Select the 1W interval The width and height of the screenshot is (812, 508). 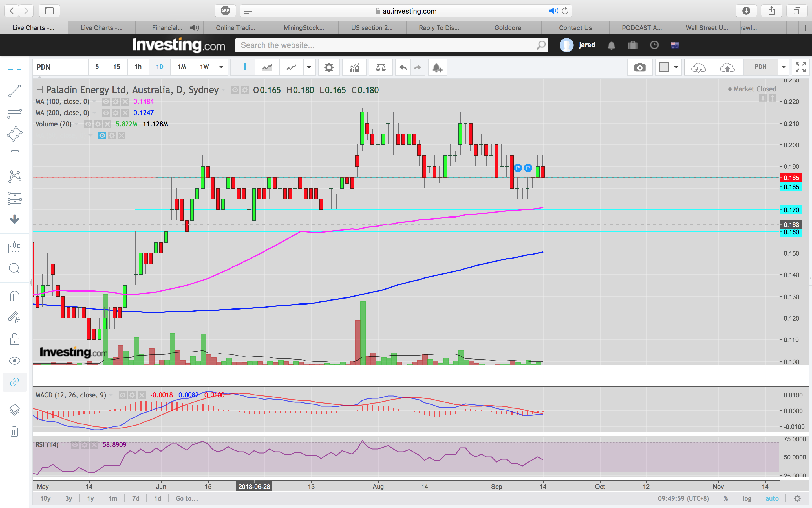click(x=204, y=67)
